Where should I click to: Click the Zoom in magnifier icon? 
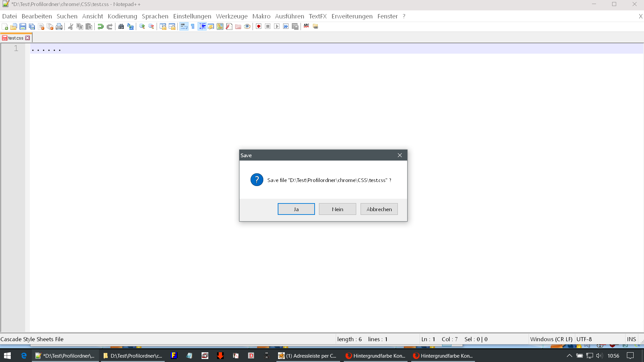(142, 26)
